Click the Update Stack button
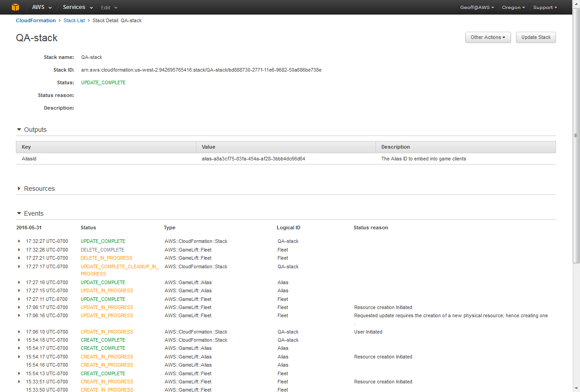This screenshot has height=392, width=580. (x=536, y=37)
